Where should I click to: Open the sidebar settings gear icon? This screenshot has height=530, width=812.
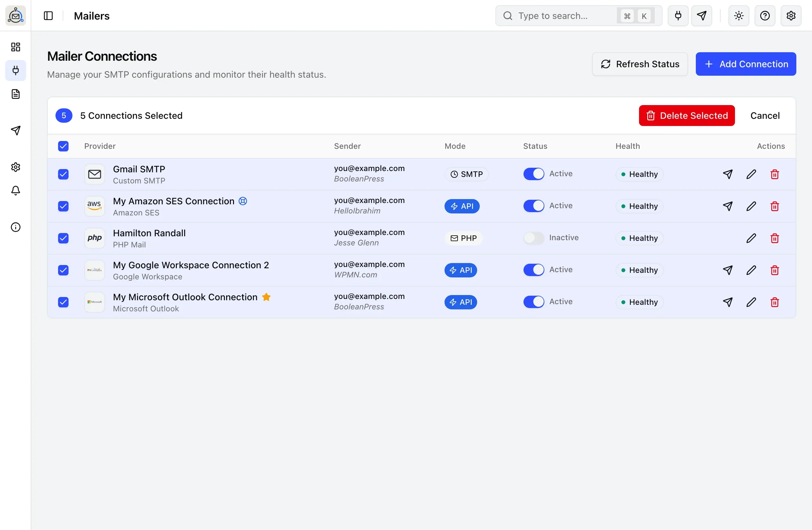click(16, 167)
